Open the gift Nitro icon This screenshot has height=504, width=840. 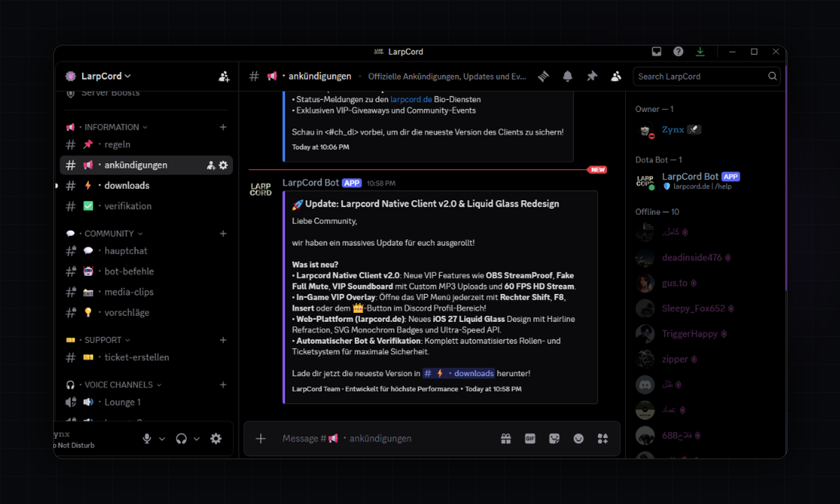click(505, 438)
